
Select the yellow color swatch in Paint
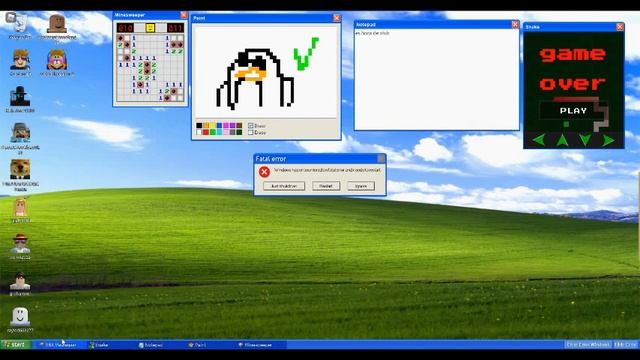point(212,125)
